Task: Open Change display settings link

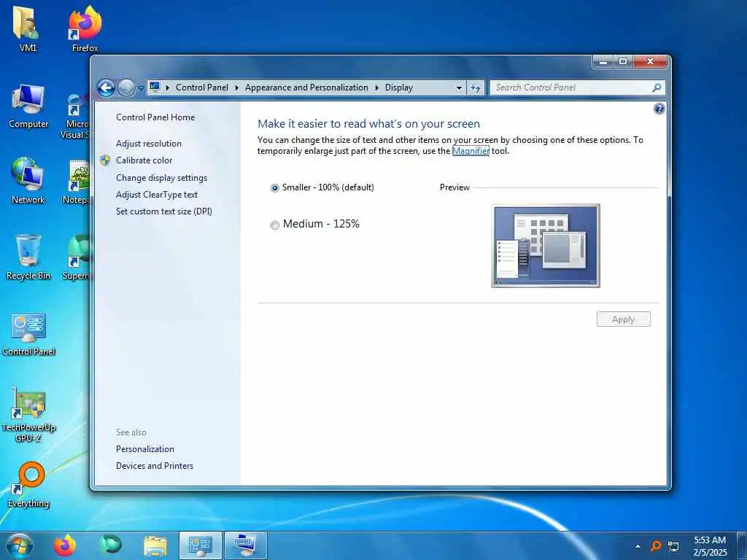Action: tap(161, 178)
